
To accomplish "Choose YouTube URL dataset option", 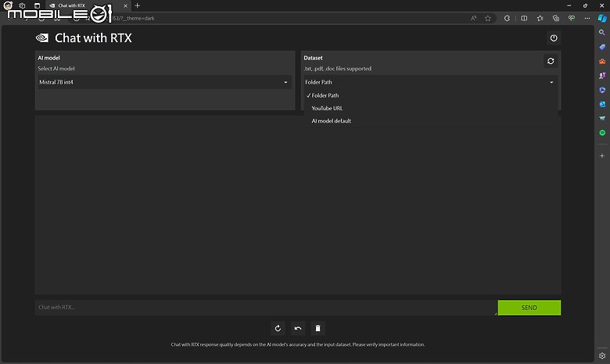I will click(430, 109).
